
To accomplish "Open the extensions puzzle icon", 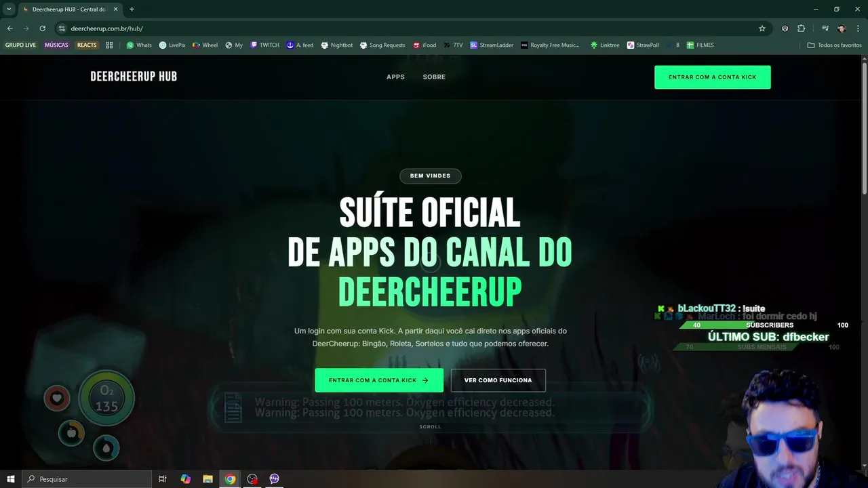I will point(802,28).
